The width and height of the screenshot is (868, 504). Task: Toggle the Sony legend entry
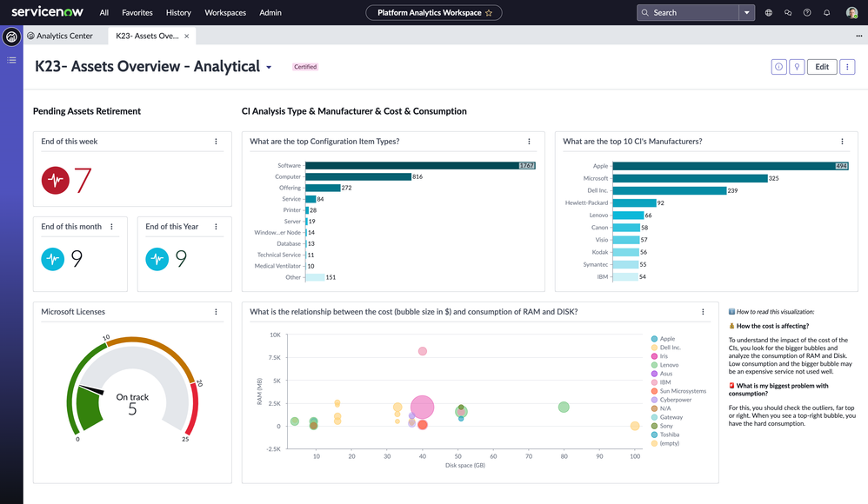pyautogui.click(x=662, y=426)
